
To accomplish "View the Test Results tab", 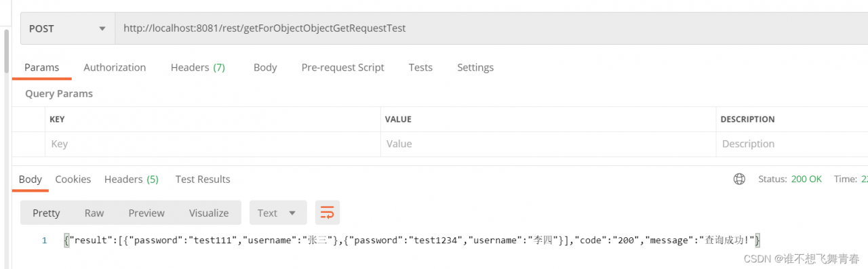I will point(203,179).
